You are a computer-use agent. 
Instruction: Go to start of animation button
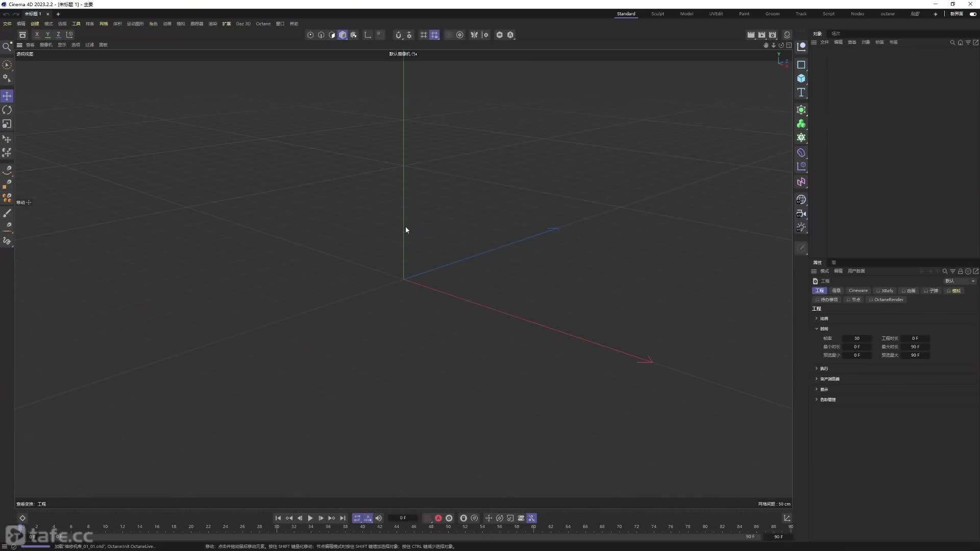[278, 518]
